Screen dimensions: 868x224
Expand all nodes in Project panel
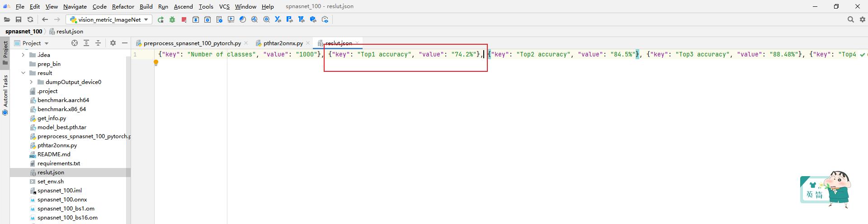[x=86, y=43]
